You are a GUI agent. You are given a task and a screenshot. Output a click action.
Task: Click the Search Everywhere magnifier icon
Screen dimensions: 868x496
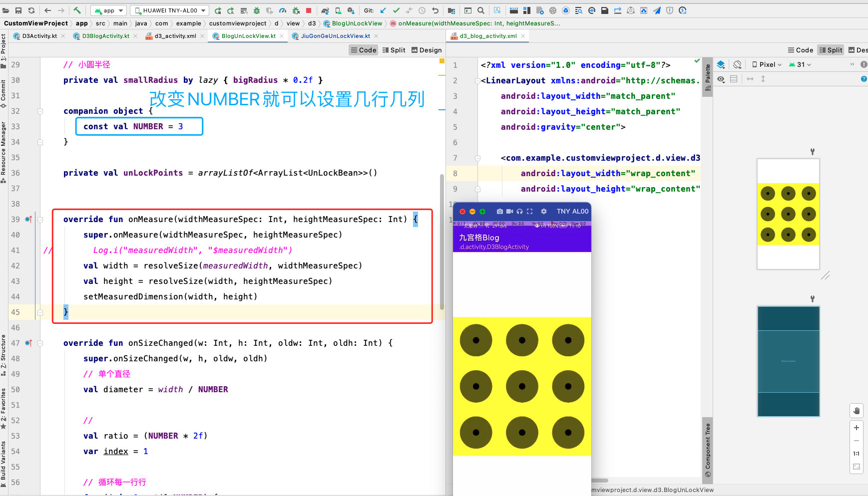click(x=480, y=10)
